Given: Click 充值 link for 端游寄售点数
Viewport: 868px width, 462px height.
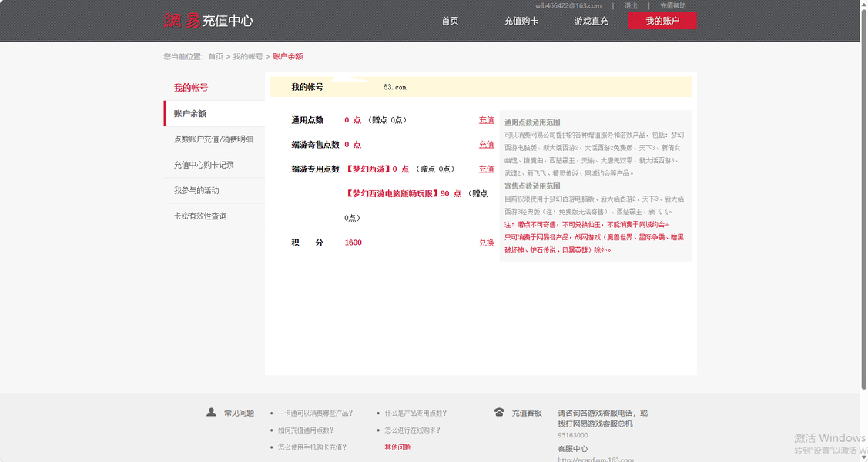Looking at the screenshot, I should (x=486, y=145).
